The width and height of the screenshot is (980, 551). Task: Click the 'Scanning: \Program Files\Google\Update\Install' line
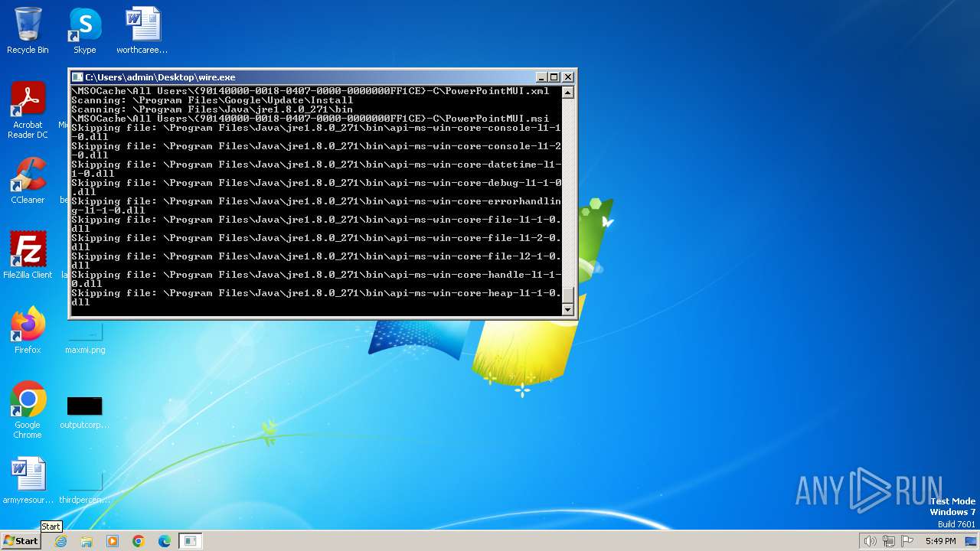[212, 100]
